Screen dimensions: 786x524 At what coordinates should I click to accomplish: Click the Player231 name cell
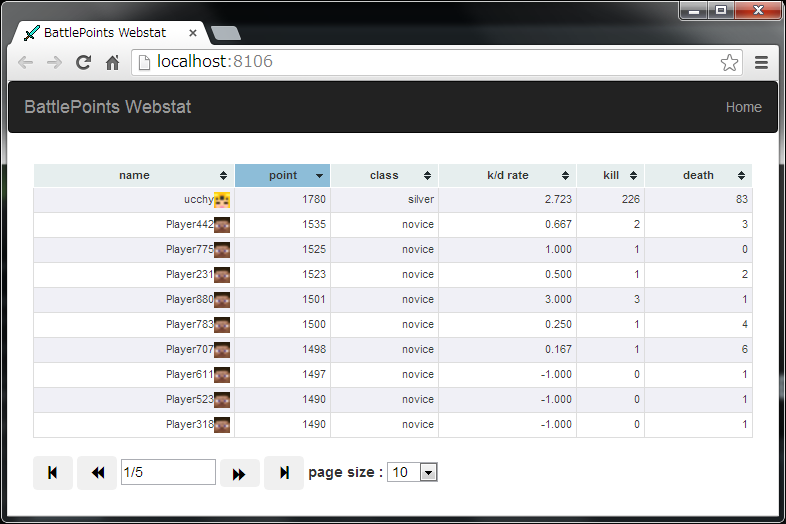(x=134, y=275)
